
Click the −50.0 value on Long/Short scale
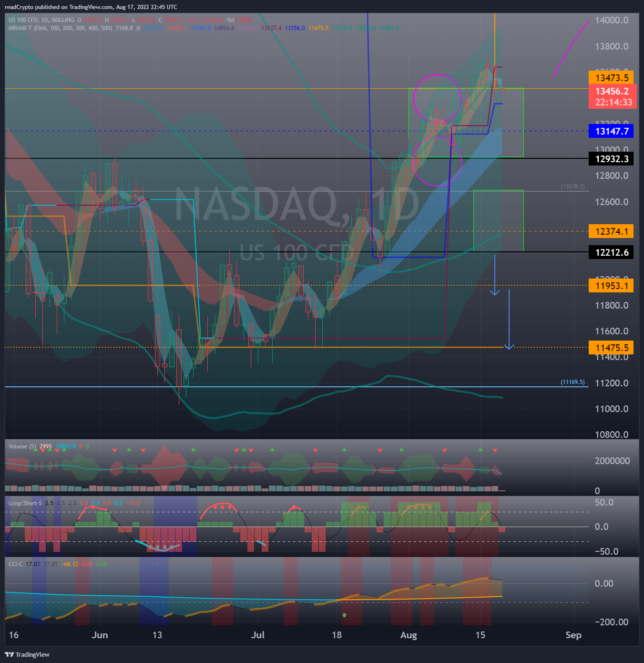pos(606,551)
